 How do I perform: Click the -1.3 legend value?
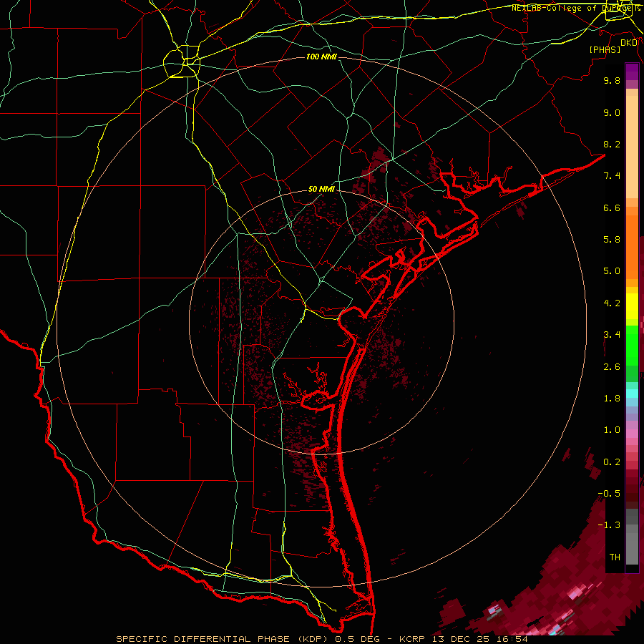[x=609, y=525]
